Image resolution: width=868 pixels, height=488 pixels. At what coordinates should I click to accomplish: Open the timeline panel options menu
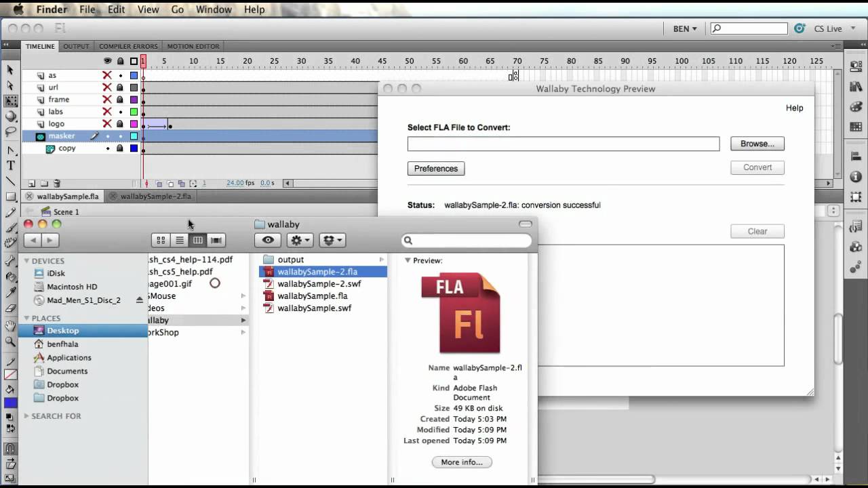[x=837, y=46]
